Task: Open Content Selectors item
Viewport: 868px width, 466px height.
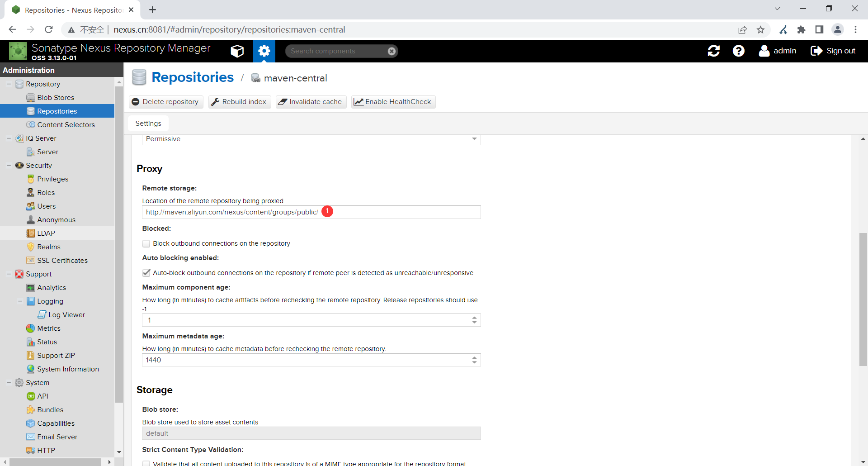Action: pos(66,125)
